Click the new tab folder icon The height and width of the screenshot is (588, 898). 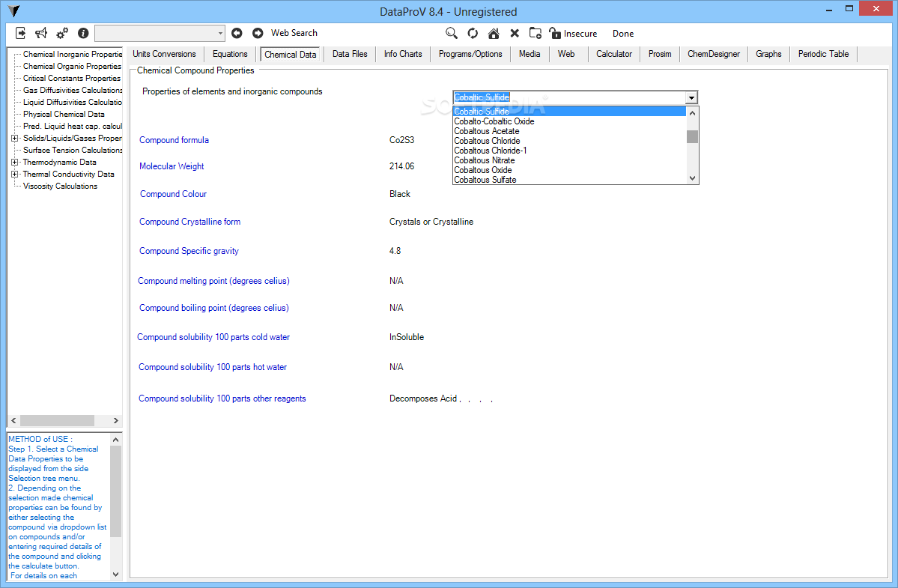535,33
